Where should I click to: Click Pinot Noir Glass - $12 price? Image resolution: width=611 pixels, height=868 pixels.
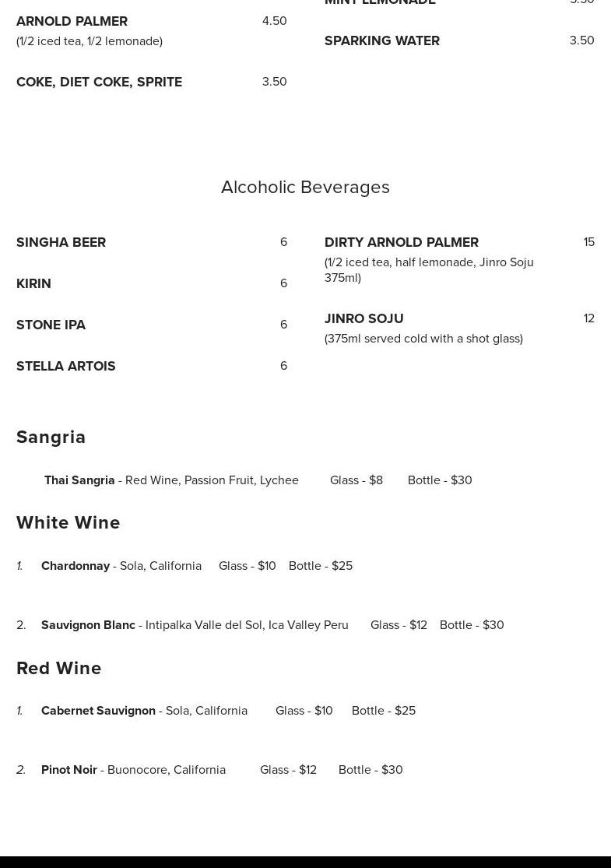pyautogui.click(x=288, y=770)
